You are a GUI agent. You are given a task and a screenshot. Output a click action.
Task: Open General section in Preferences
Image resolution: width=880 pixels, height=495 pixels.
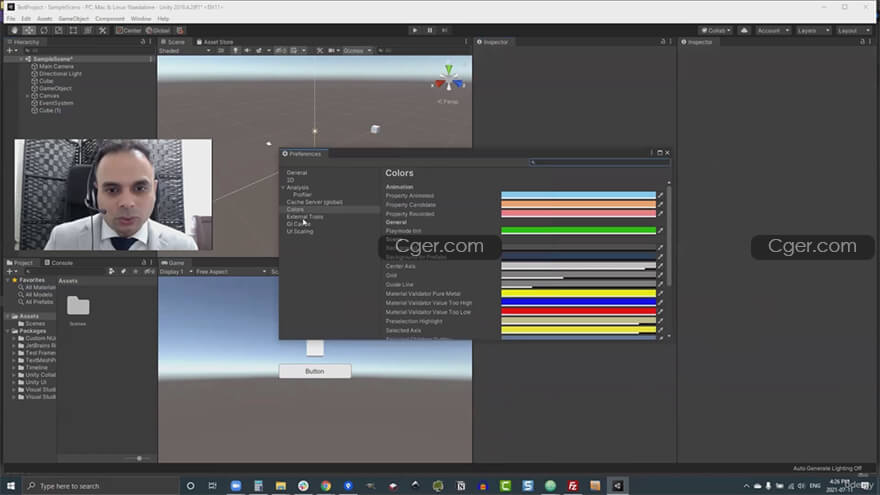(297, 173)
